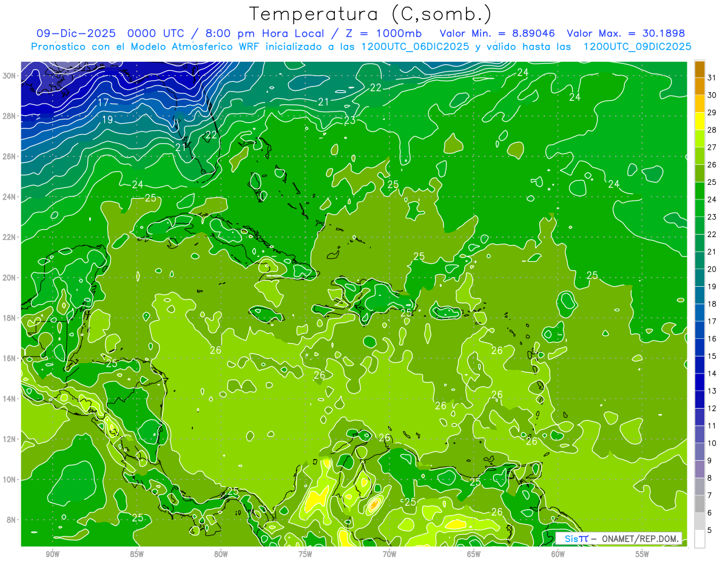The image size is (728, 562).
Task: Click the "28N" latitude axis label
Action: coord(10,116)
